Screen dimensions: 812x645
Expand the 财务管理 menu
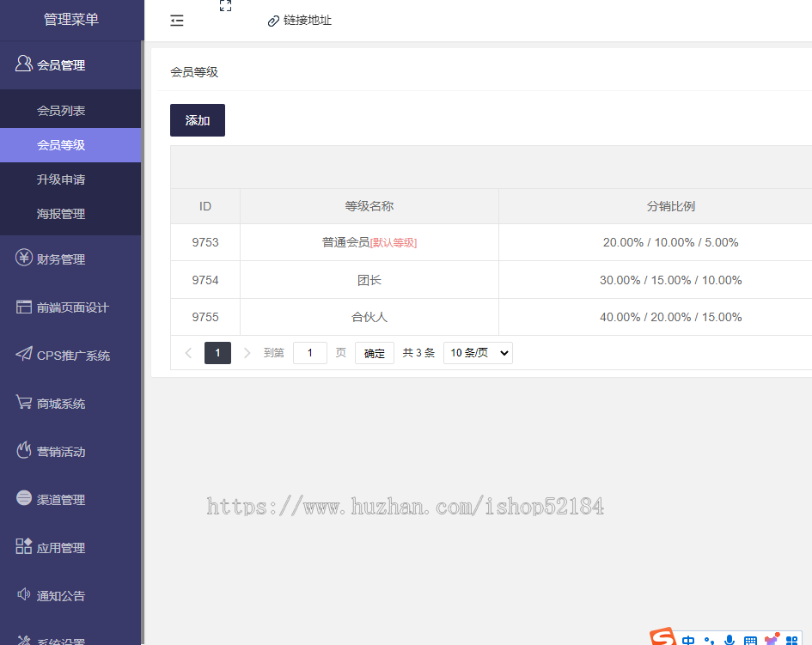click(70, 259)
